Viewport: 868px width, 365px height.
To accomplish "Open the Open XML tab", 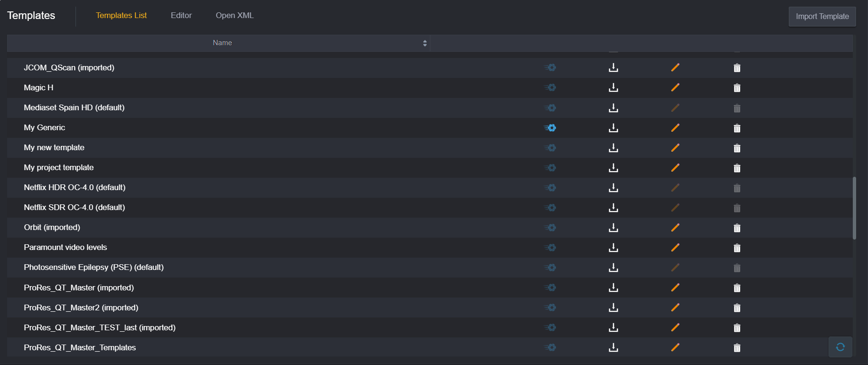I will [x=235, y=15].
